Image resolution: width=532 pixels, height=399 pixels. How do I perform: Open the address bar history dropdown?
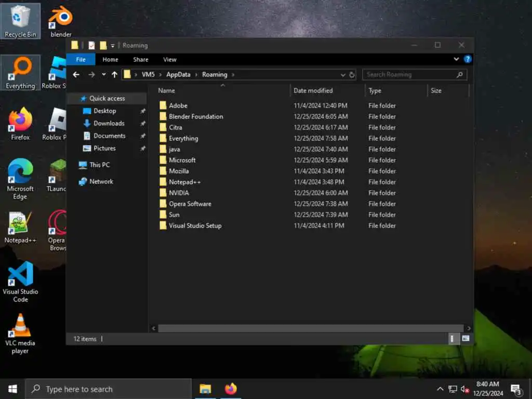tap(343, 75)
